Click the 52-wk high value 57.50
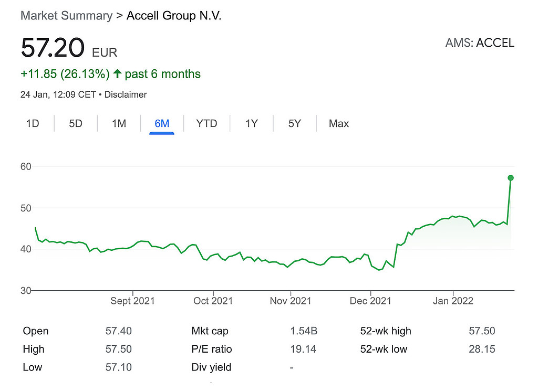 coord(482,331)
